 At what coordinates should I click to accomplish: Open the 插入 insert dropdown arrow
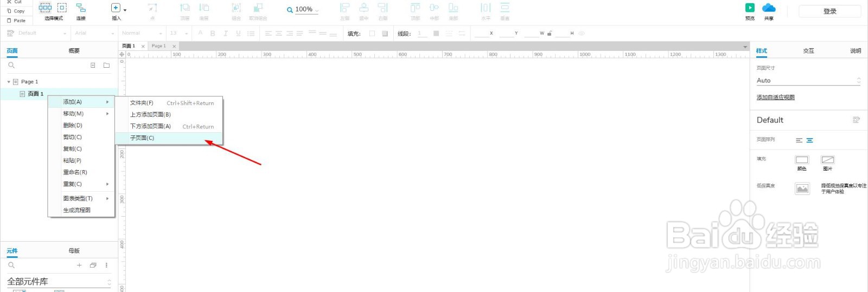(x=125, y=10)
